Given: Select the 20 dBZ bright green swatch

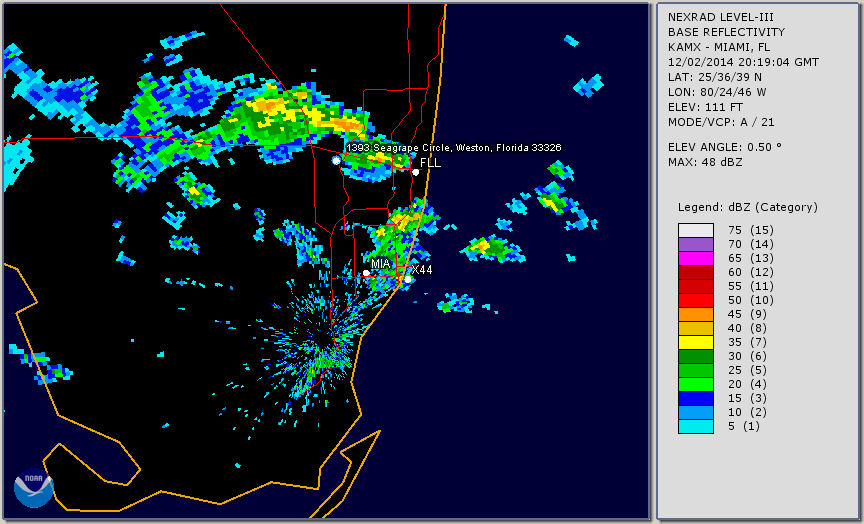Looking at the screenshot, I should [696, 385].
